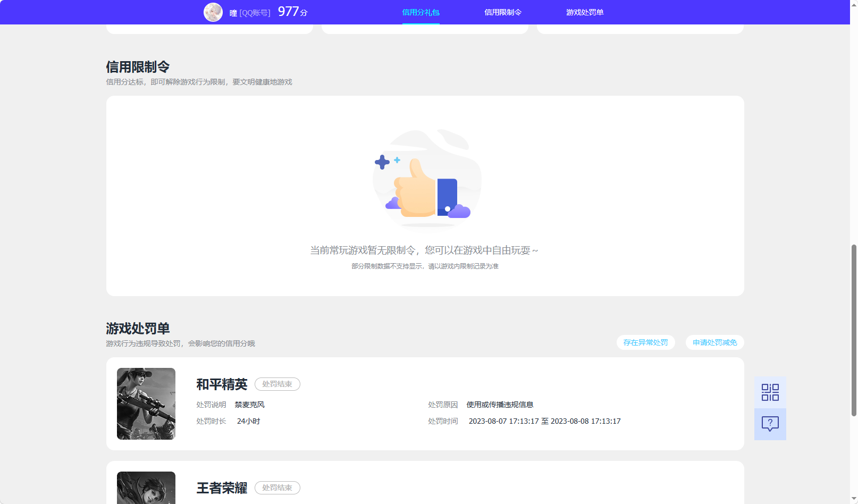Click the 禁麦克风 penalty description text
This screenshot has height=504, width=858.
pos(250,405)
